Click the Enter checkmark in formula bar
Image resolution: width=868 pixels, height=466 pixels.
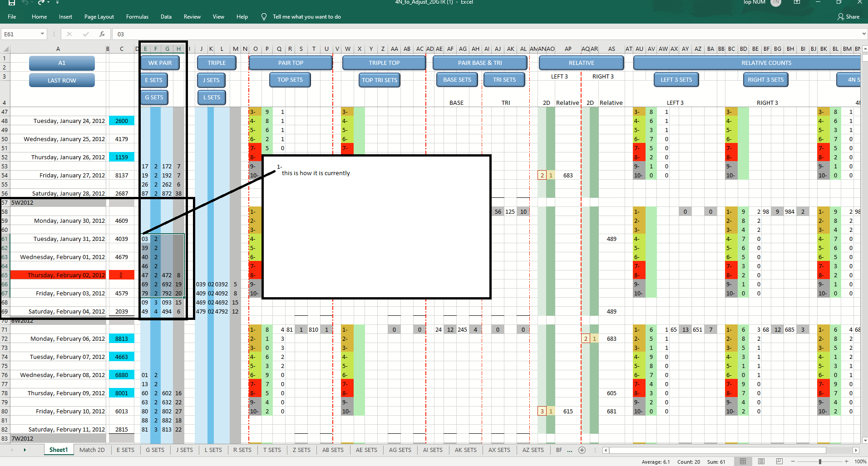tap(86, 34)
